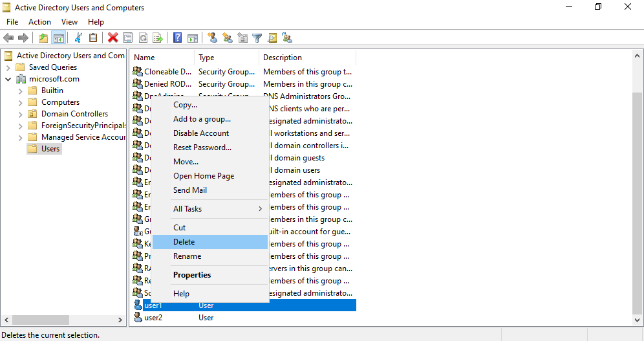The width and height of the screenshot is (644, 341).
Task: Toggle Show/Hide Action Pane toolbar icon
Action: pyautogui.click(x=193, y=38)
